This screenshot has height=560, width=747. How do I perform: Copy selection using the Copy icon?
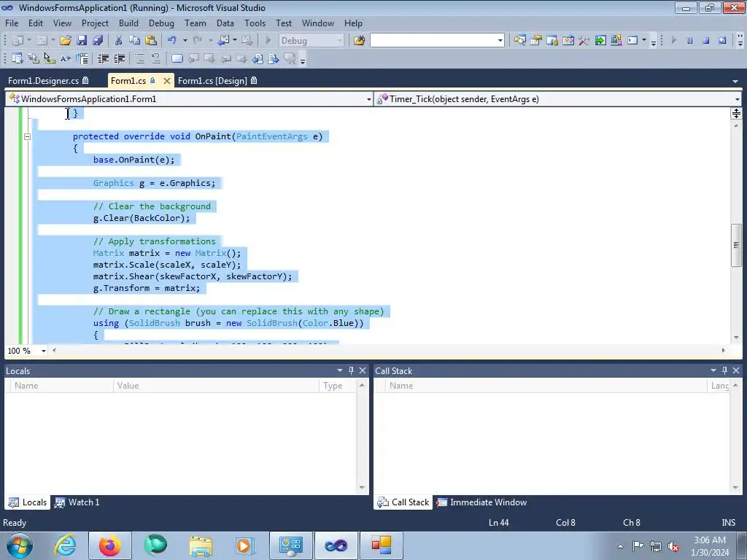point(135,41)
